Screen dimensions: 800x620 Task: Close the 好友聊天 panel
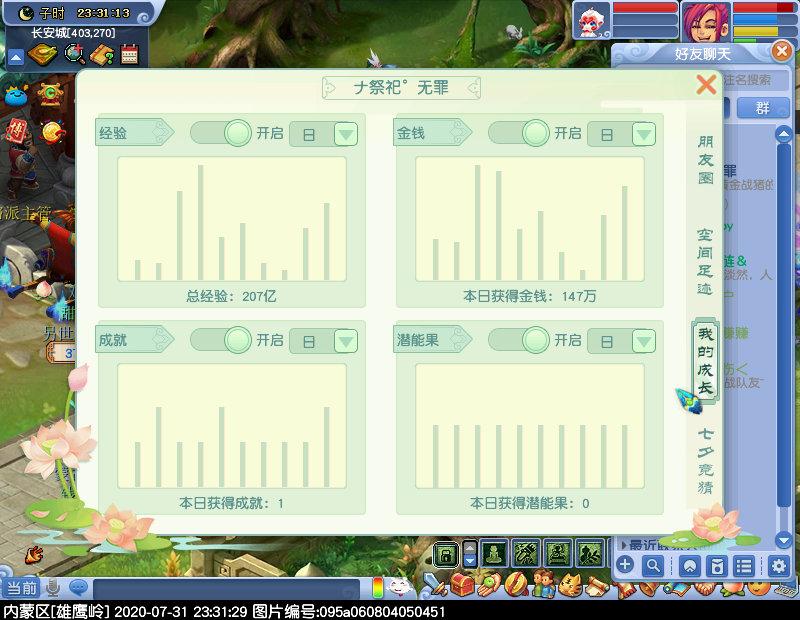(x=781, y=51)
